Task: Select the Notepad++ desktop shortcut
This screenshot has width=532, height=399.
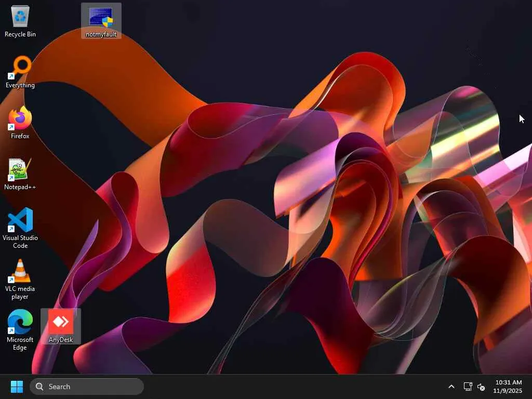Action: [x=20, y=174]
